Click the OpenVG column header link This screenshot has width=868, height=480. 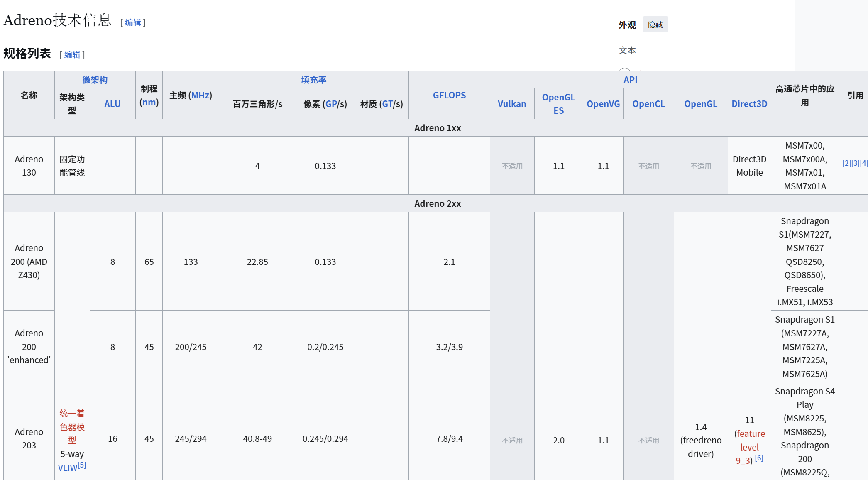click(x=603, y=104)
